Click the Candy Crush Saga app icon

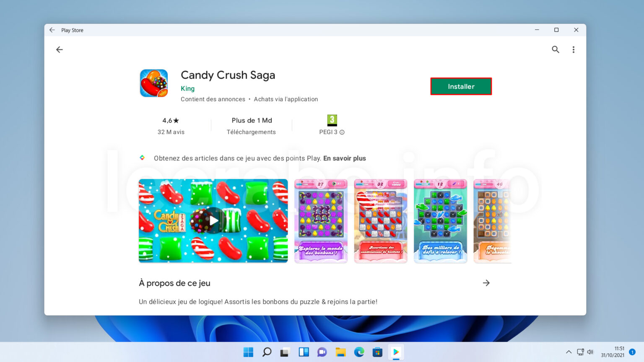tap(153, 83)
